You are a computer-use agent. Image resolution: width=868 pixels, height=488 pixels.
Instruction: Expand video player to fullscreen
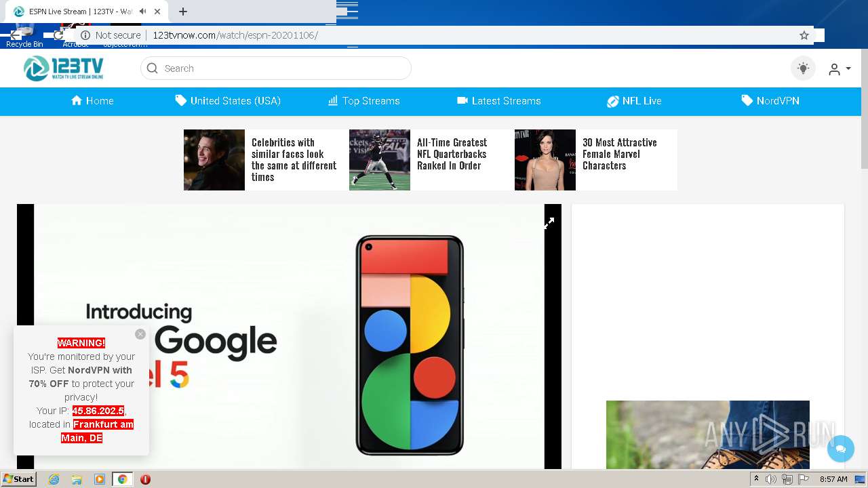(x=549, y=223)
